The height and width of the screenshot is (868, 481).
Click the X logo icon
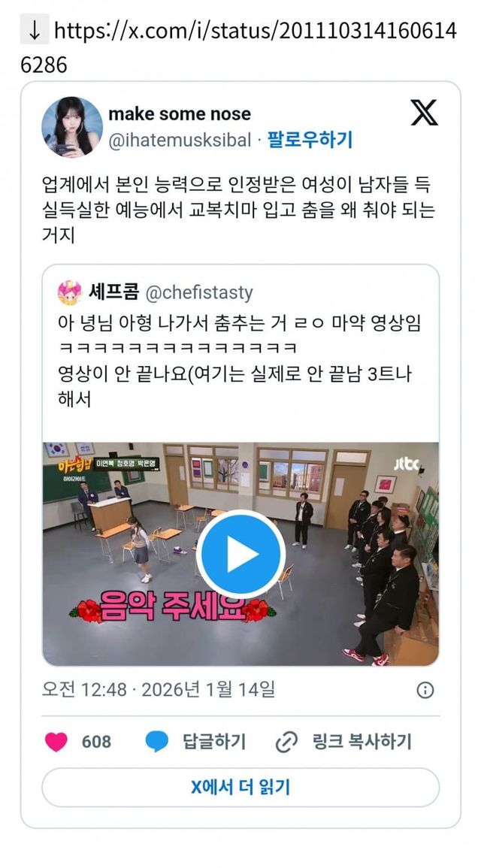tap(424, 113)
